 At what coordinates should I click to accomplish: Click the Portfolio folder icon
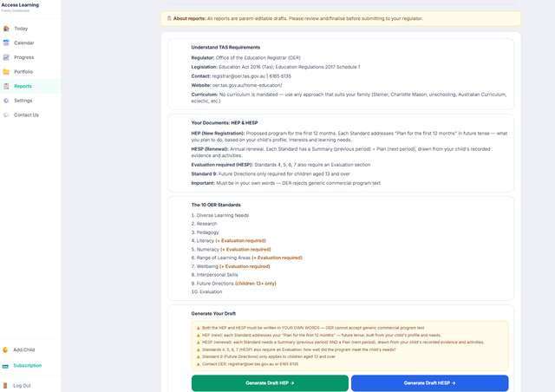pyautogui.click(x=6, y=72)
